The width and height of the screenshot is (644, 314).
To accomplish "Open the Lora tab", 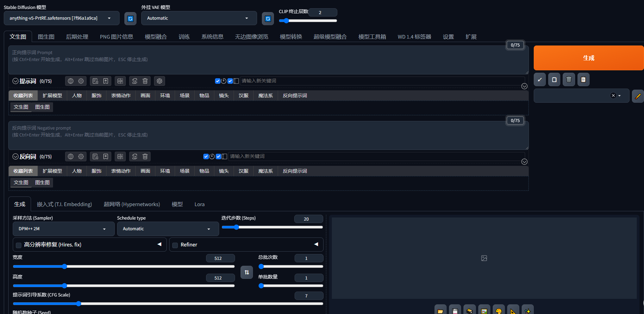I will (x=199, y=204).
